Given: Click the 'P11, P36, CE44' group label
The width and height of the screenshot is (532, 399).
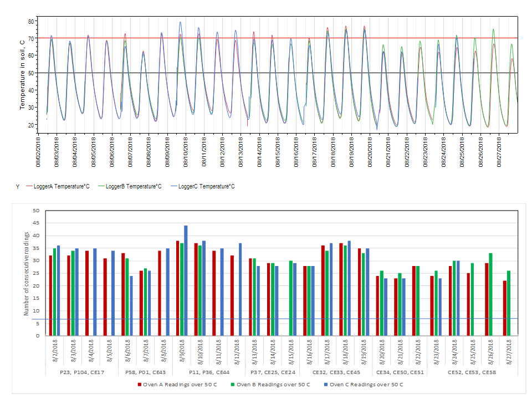Looking at the screenshot, I should point(209,372).
